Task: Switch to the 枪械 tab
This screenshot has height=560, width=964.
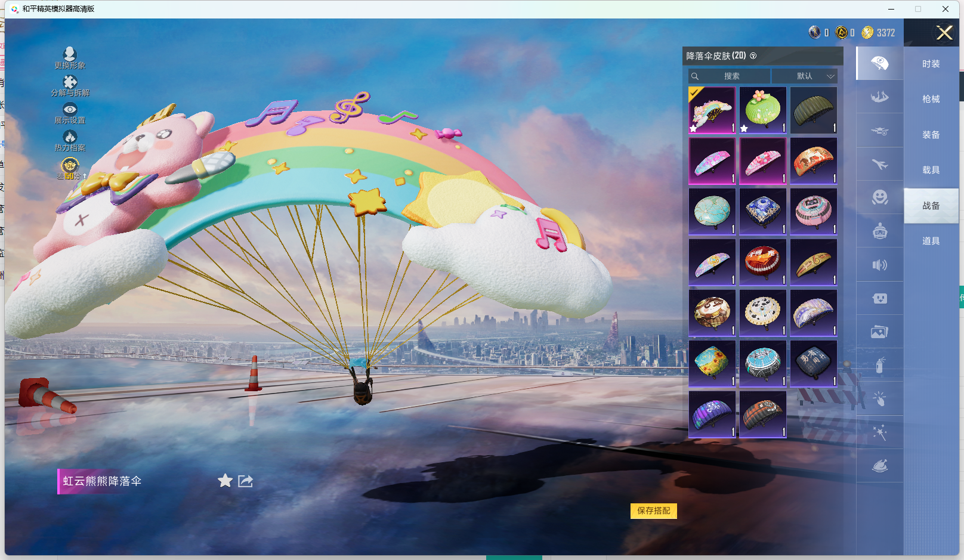Action: pyautogui.click(x=931, y=99)
